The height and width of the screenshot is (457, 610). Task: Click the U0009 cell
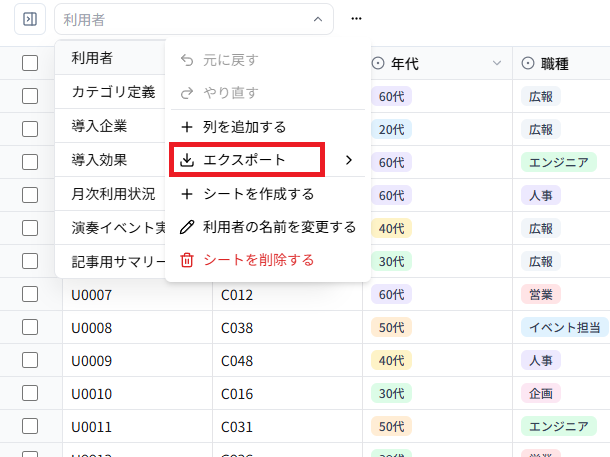point(137,361)
